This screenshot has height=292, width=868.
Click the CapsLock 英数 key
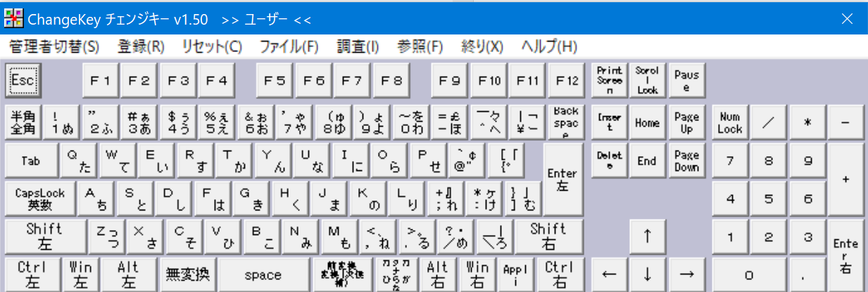click(x=41, y=198)
